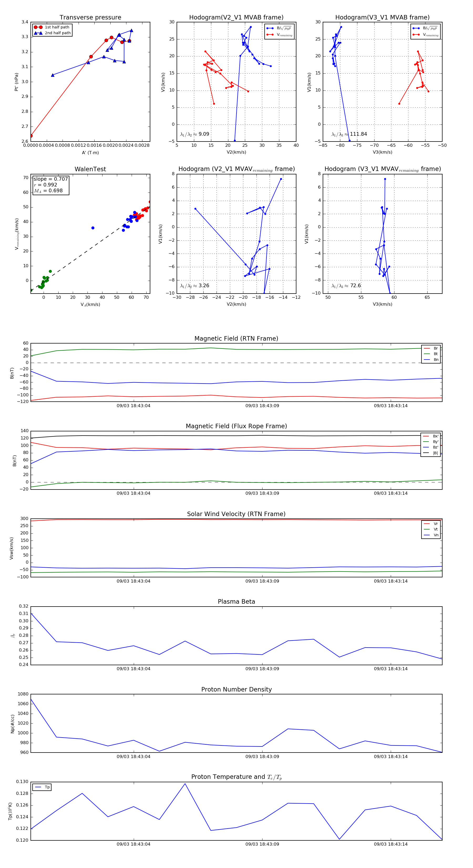Click the 'Hodogram(V2_V1 MVAB frame)' title

tap(236, 18)
